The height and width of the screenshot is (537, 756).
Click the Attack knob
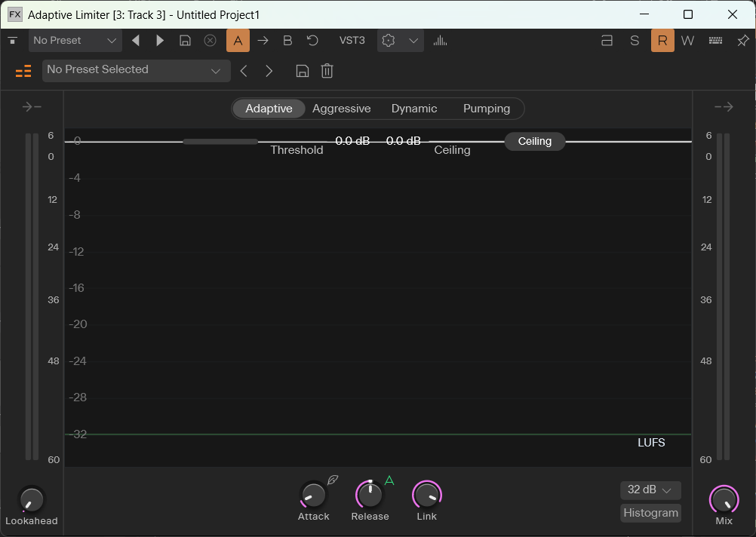tap(313, 495)
